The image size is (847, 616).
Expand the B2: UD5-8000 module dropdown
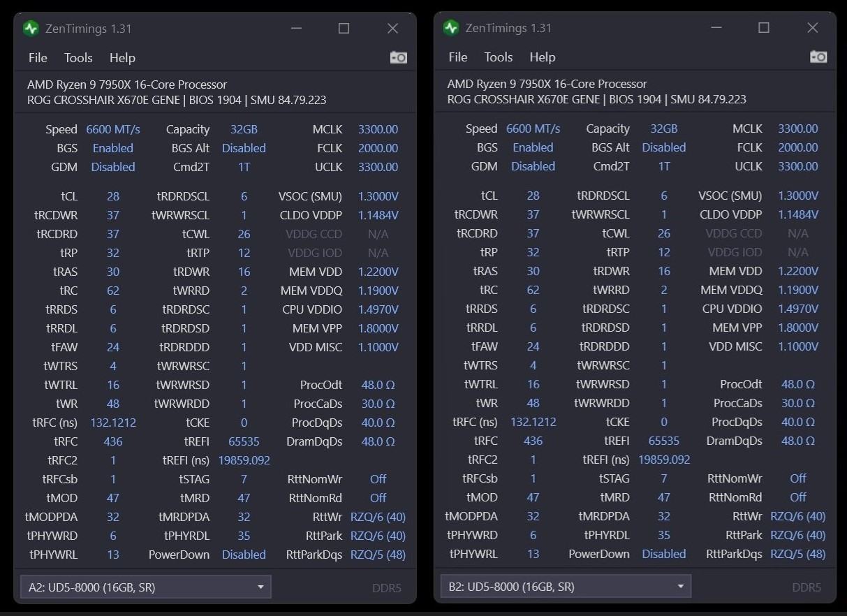click(566, 587)
